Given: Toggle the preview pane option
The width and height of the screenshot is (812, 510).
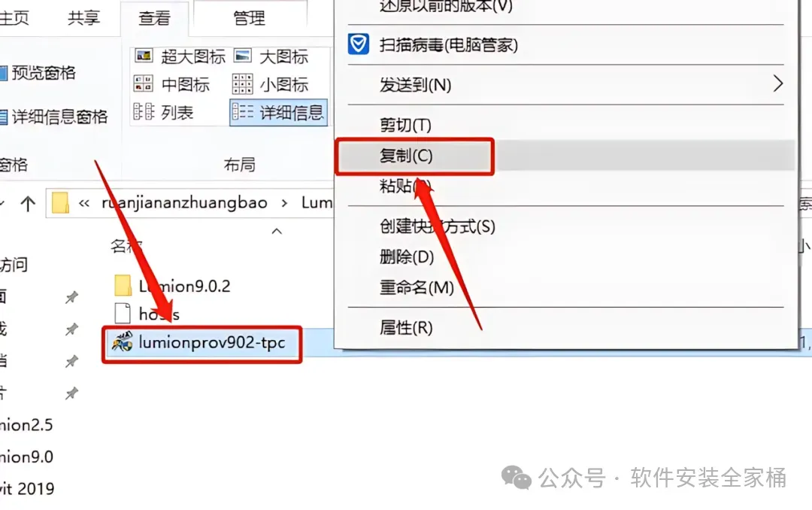Looking at the screenshot, I should tap(38, 72).
